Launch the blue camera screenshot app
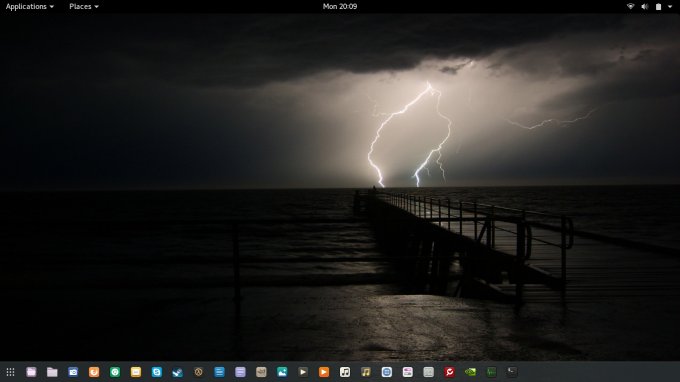This screenshot has height=382, width=680. point(73,372)
